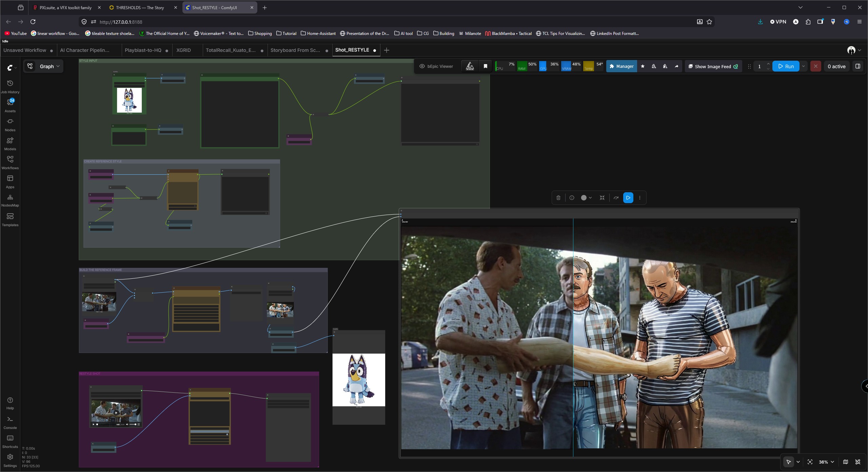This screenshot has width=868, height=472.
Task: Open ComfyUI Settings
Action: (10, 460)
